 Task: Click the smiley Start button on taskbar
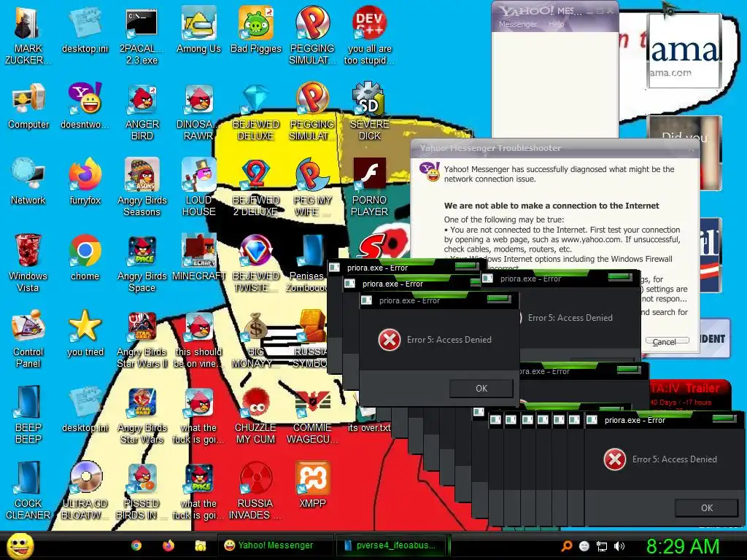20,545
